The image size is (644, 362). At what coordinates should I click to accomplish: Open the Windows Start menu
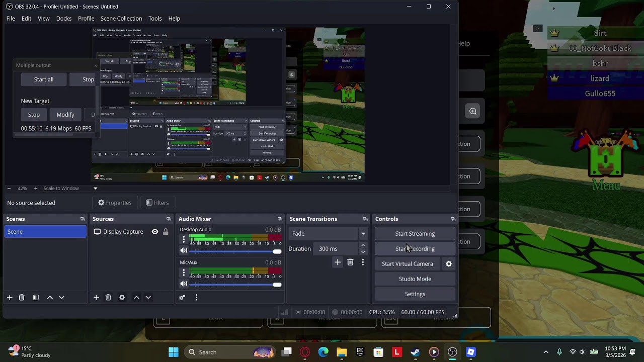click(174, 352)
